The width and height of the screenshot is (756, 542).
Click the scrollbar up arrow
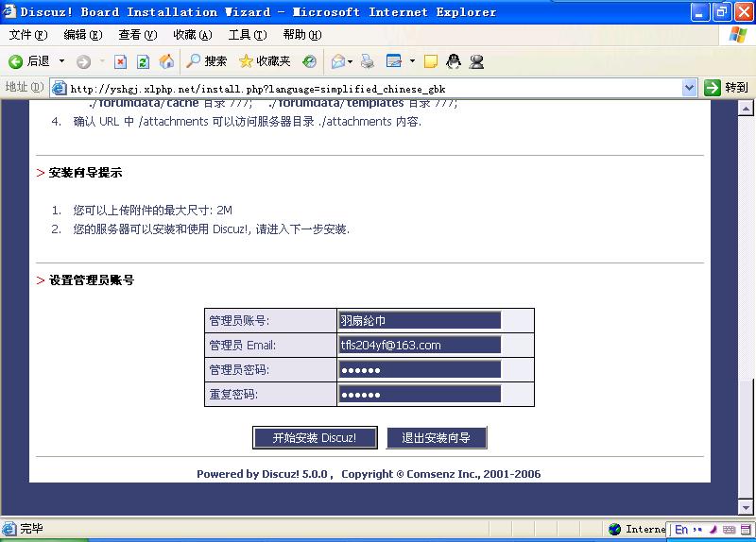[x=746, y=109]
